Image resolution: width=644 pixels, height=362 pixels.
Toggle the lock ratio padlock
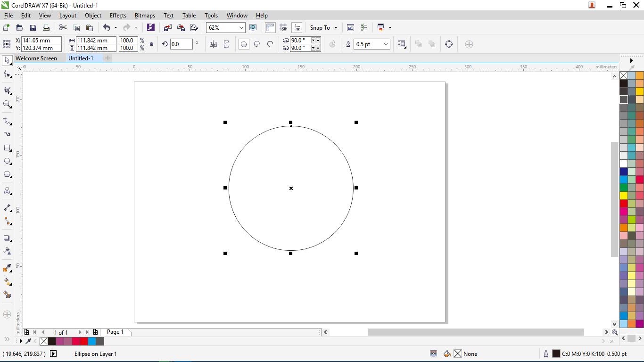(151, 44)
